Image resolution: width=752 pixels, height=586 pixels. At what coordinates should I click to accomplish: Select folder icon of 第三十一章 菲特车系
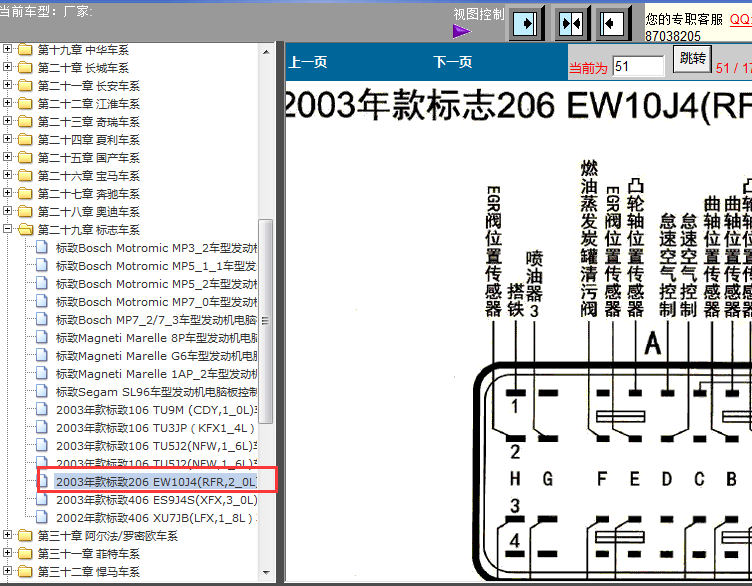tap(25, 553)
